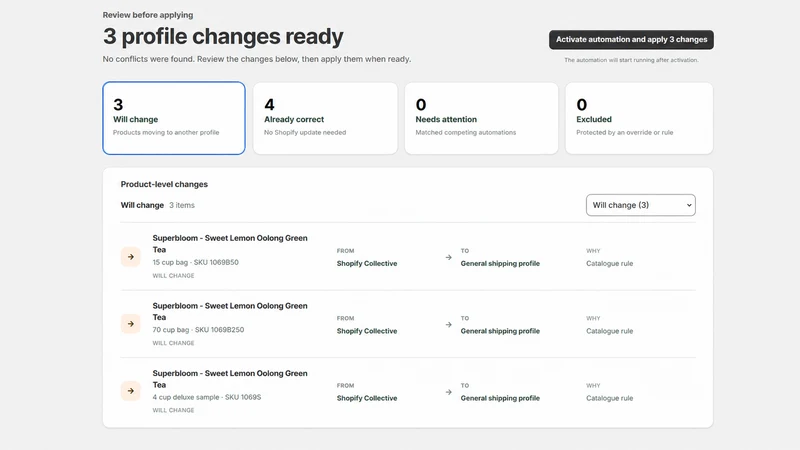Click text '70 cup bag · SKU 1069B250'
Image resolution: width=800 pixels, height=450 pixels.
[198, 330]
